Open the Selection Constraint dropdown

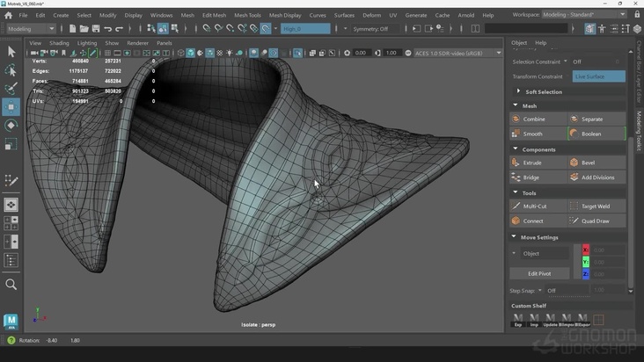(565, 62)
